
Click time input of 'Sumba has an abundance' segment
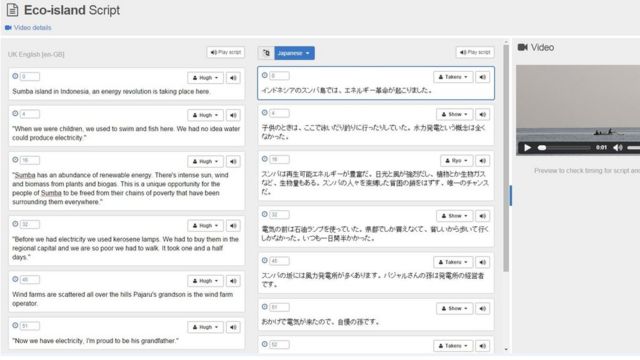[30, 160]
